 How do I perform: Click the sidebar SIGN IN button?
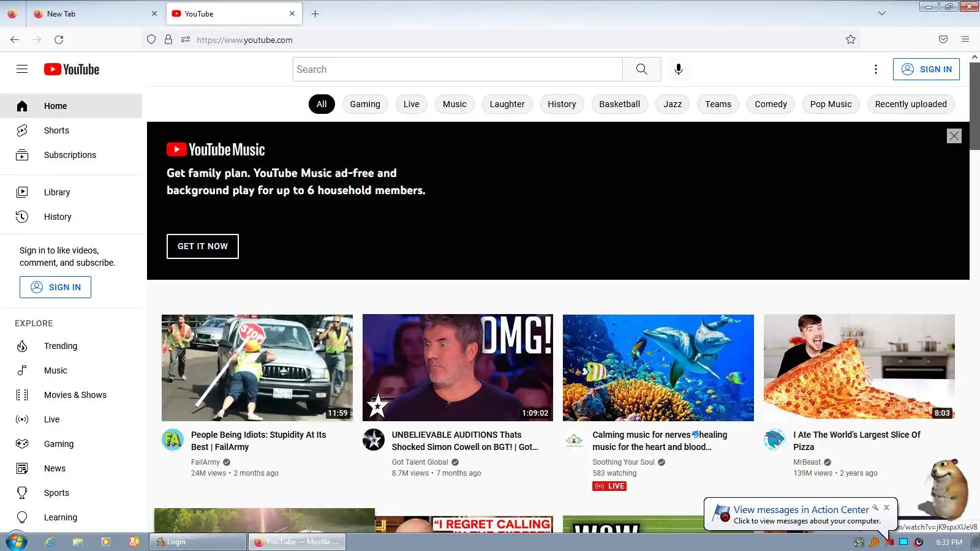[55, 287]
